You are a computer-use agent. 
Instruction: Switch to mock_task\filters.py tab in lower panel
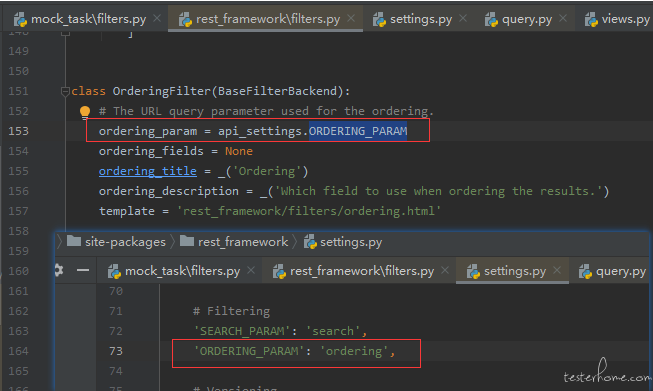pyautogui.click(x=179, y=271)
